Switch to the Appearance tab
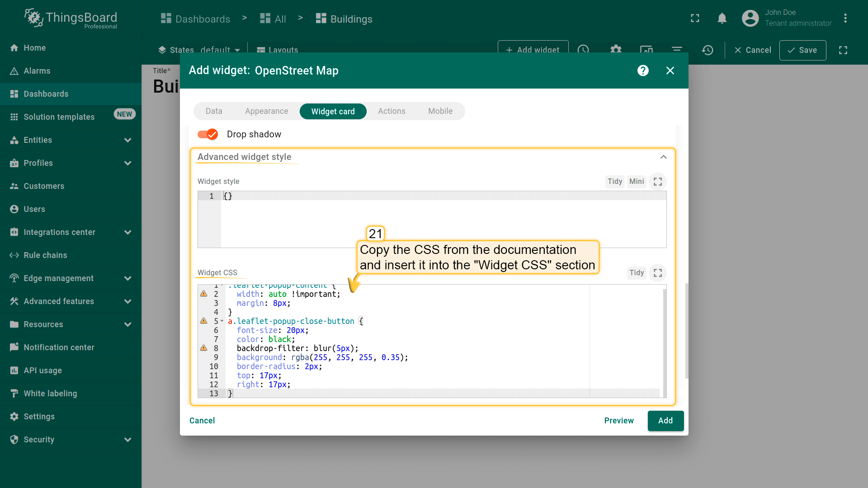The image size is (868, 488). 266,111
